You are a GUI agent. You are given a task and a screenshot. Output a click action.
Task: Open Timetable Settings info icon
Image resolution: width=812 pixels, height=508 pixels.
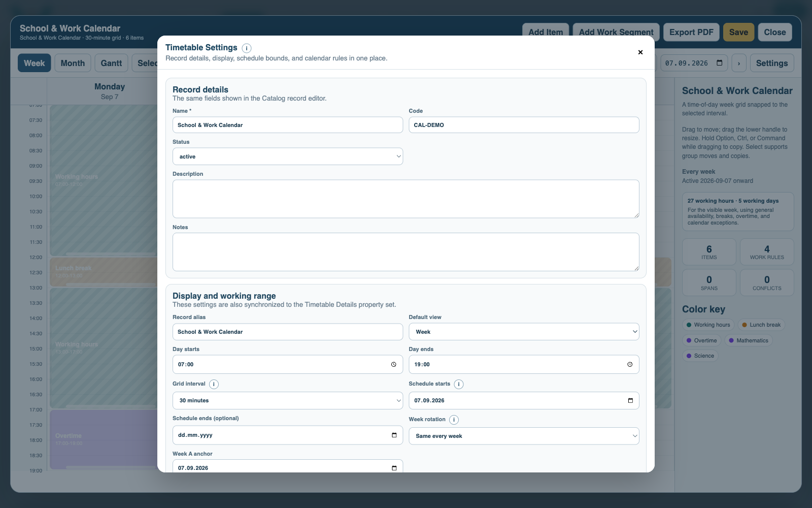(x=247, y=48)
